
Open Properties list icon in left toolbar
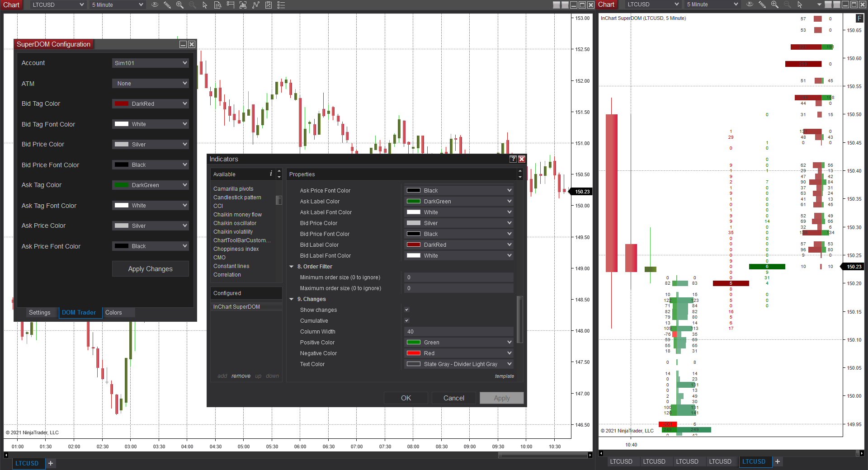281,5
